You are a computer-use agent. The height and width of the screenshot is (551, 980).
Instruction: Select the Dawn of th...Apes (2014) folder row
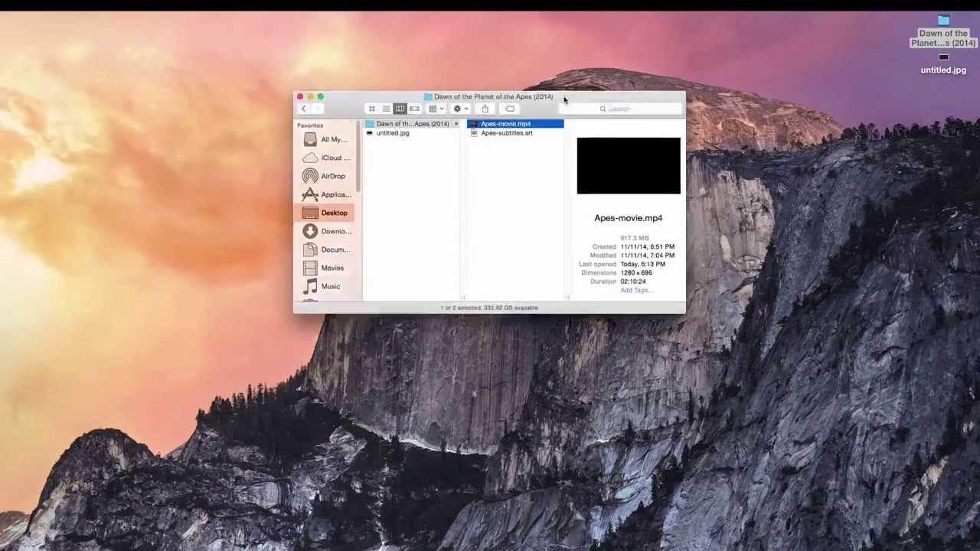pyautogui.click(x=412, y=124)
